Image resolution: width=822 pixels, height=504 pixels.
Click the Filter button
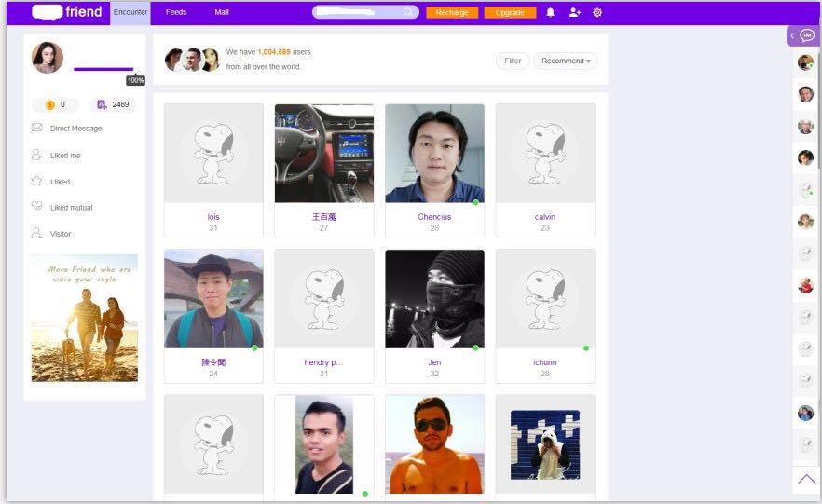tap(513, 61)
